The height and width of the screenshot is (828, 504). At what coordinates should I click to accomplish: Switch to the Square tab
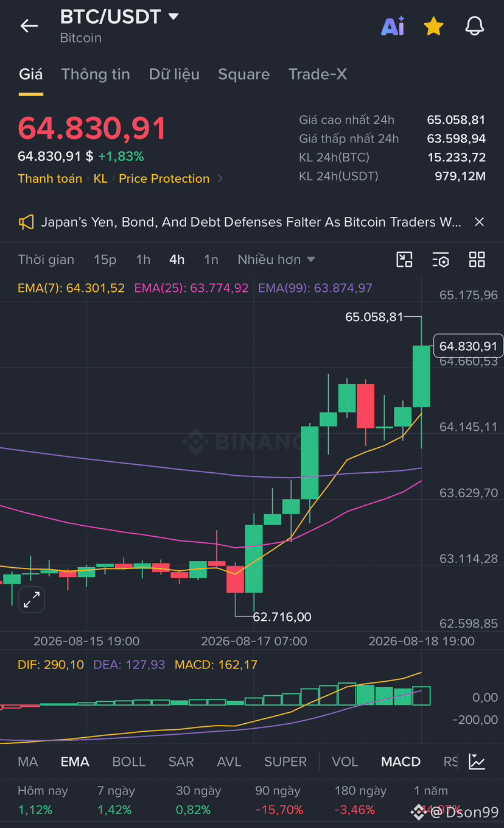click(x=243, y=74)
